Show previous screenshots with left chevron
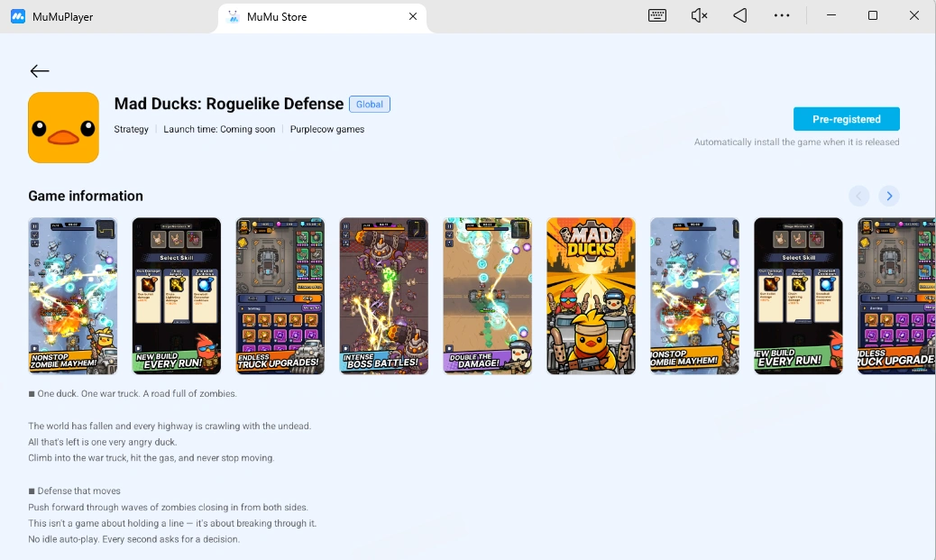936x560 pixels. coord(859,196)
